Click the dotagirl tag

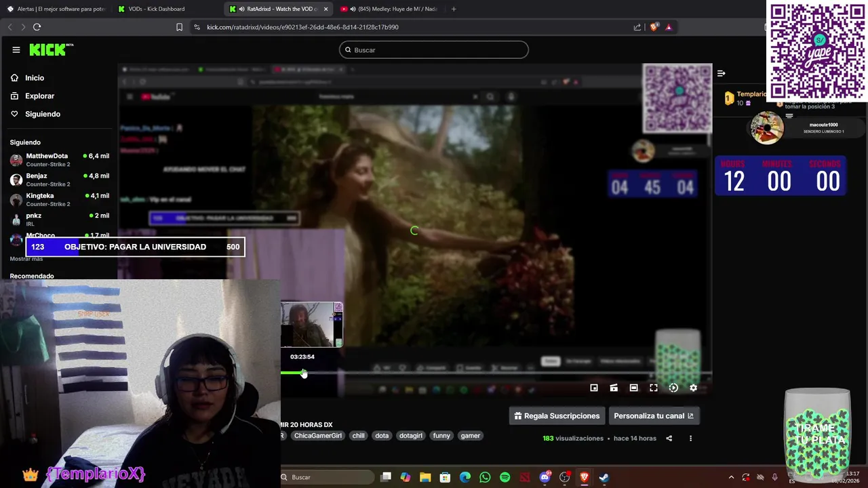click(x=411, y=436)
